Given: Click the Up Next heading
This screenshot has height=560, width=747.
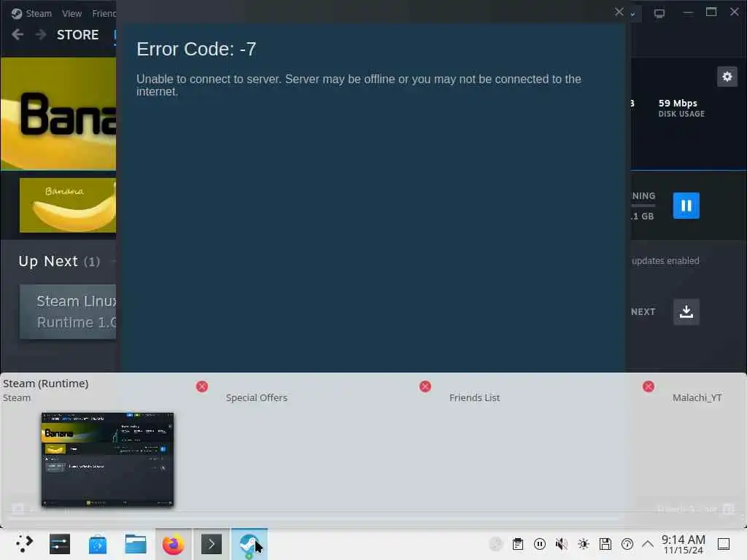Looking at the screenshot, I should point(48,262).
